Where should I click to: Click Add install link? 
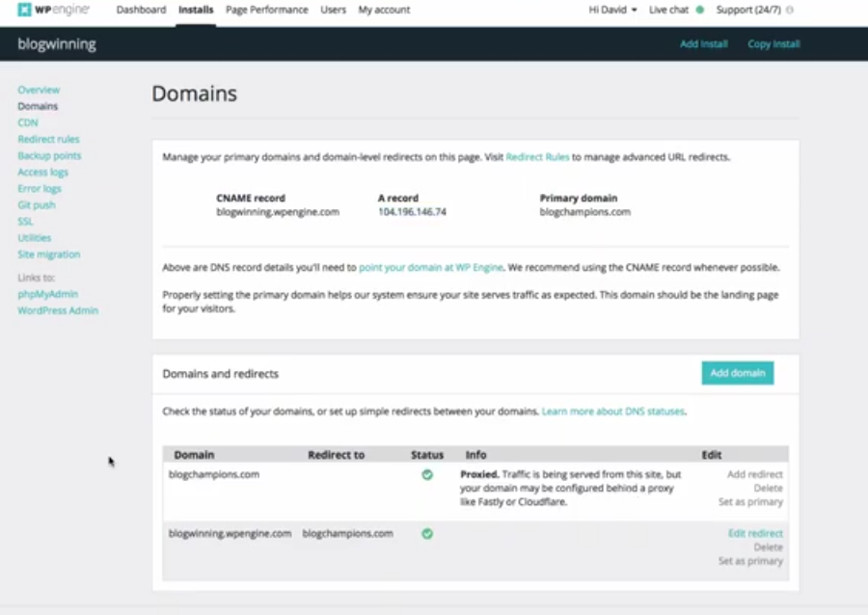point(704,43)
